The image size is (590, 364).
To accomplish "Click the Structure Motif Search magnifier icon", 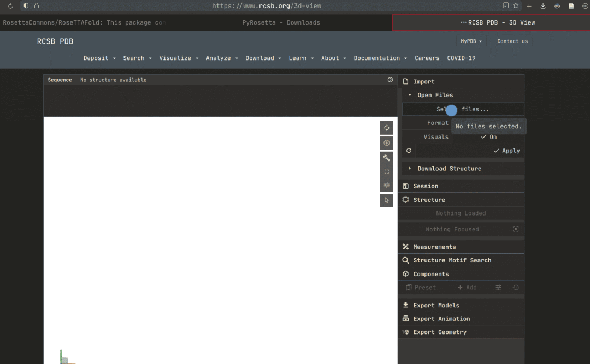I will click(x=405, y=260).
